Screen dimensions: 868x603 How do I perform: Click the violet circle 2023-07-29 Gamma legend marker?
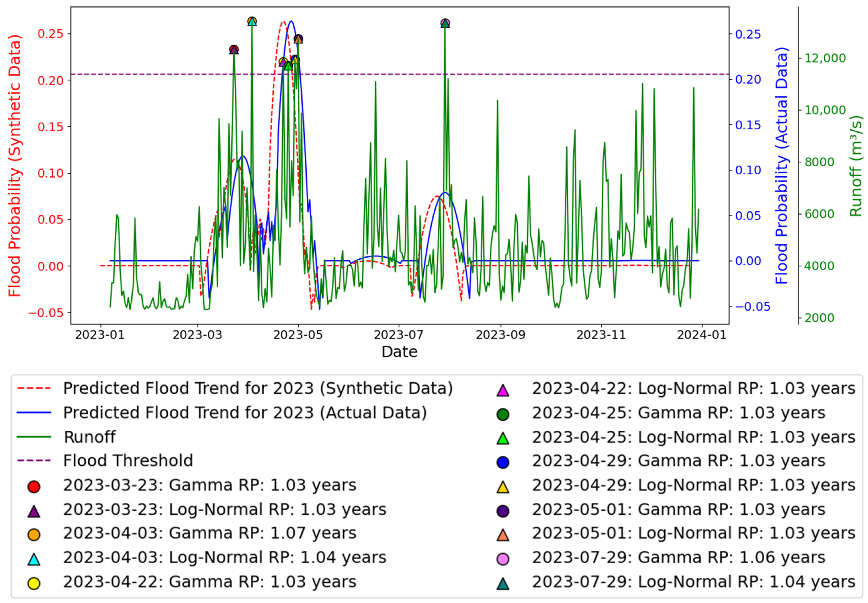point(503,559)
